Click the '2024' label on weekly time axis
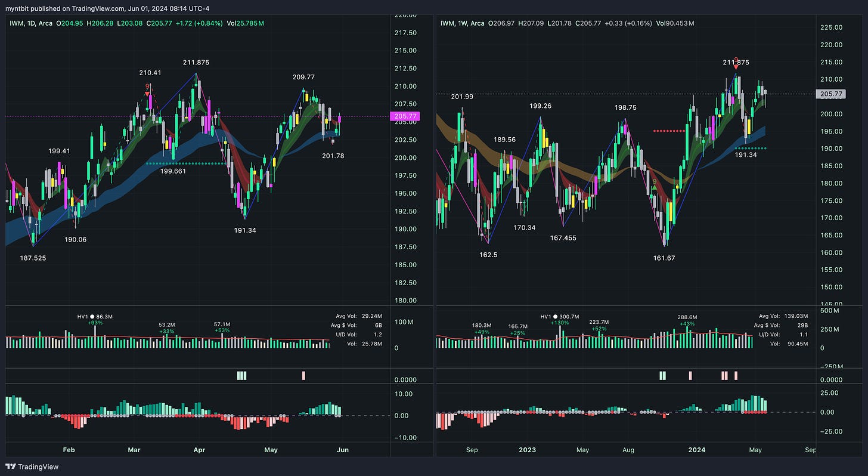This screenshot has width=868, height=476. click(x=697, y=450)
